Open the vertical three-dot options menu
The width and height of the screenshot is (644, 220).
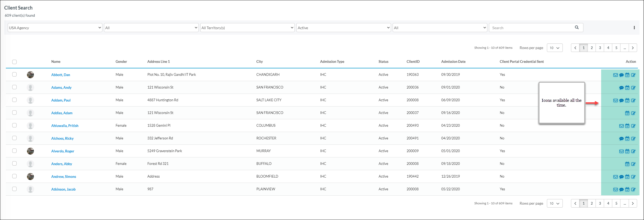click(x=634, y=28)
